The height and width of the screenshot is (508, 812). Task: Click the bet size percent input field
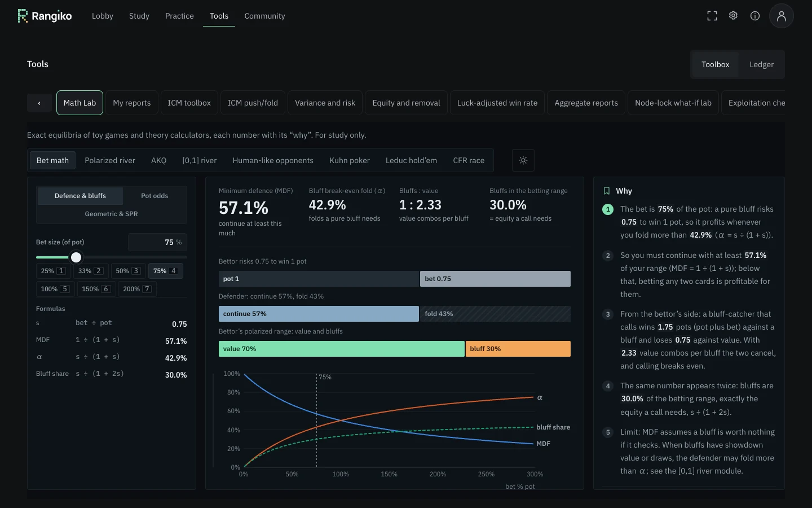(x=157, y=242)
